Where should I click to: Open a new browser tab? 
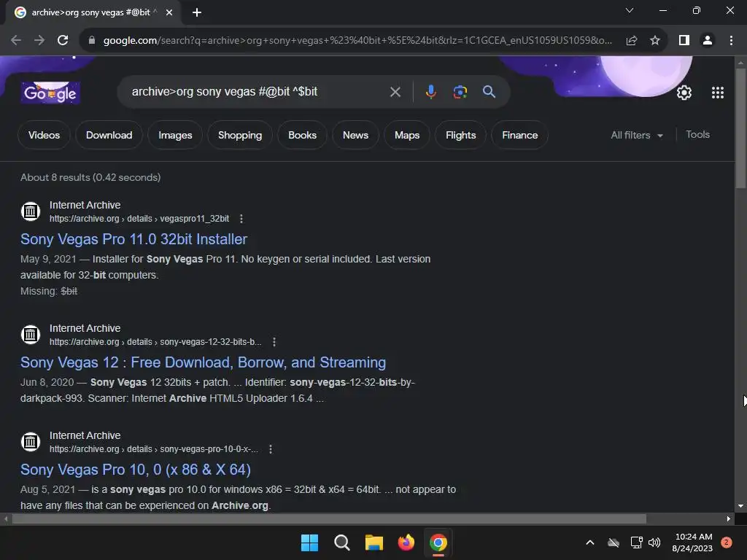click(197, 12)
